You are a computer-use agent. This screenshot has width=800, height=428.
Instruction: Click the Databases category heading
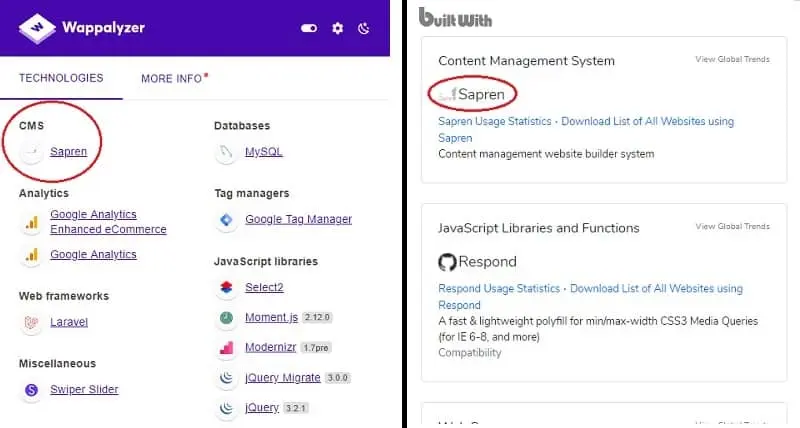(242, 125)
